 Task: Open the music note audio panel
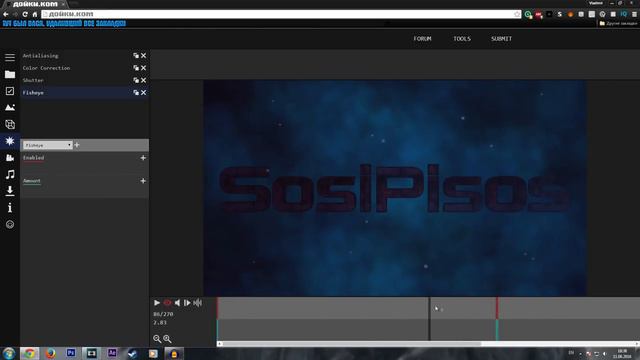tap(10, 174)
